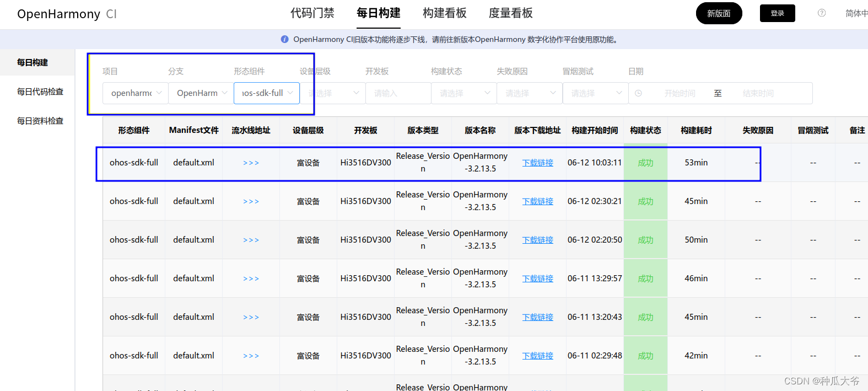Click 下载链接 for 06-12 02:30:21 build

538,201
